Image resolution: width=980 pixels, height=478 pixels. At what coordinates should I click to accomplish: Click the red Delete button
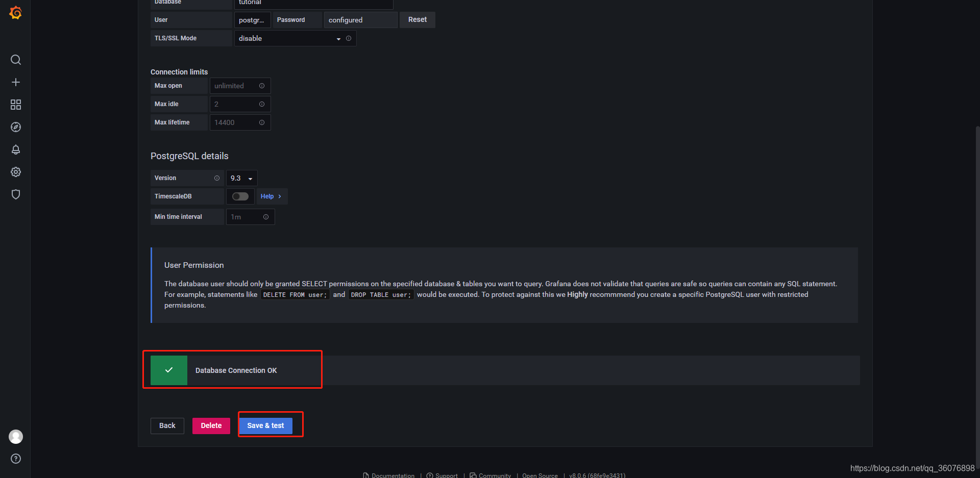click(211, 425)
